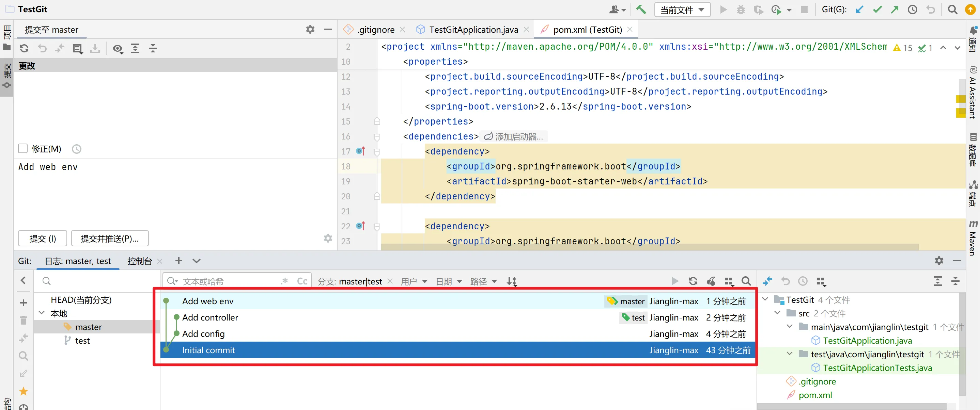
Task: Click the rollback icon in the commit toolbar
Action: (x=42, y=48)
